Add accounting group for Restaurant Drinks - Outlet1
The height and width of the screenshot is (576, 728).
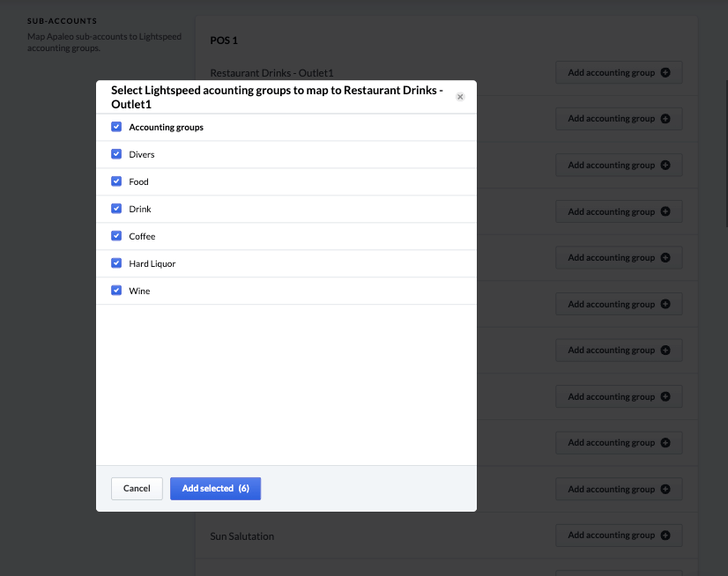[x=619, y=72]
